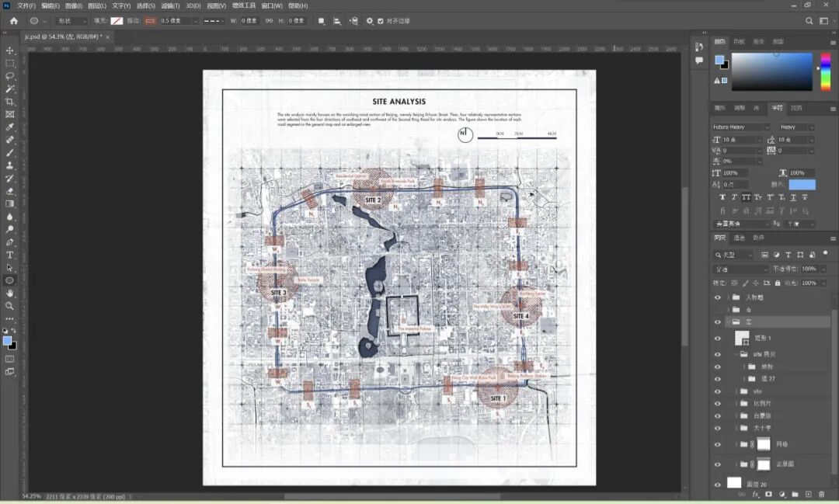
Task: Select the Hand tool
Action: [x=9, y=294]
